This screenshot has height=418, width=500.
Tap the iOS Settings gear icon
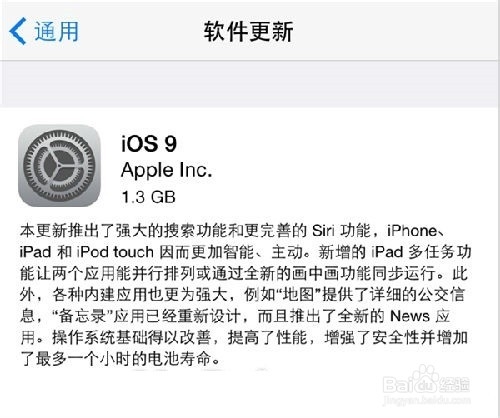tap(59, 166)
